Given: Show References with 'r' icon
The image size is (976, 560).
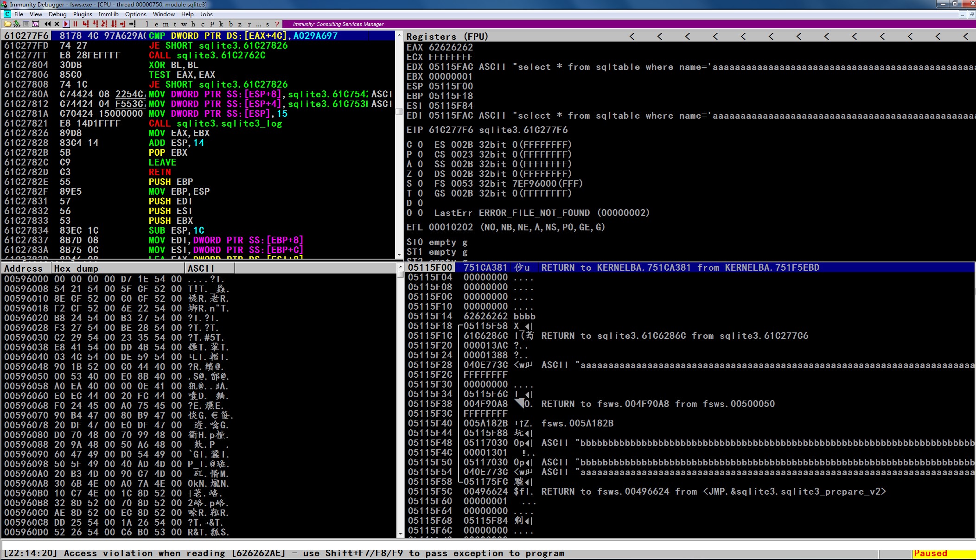Looking at the screenshot, I should pyautogui.click(x=249, y=24).
